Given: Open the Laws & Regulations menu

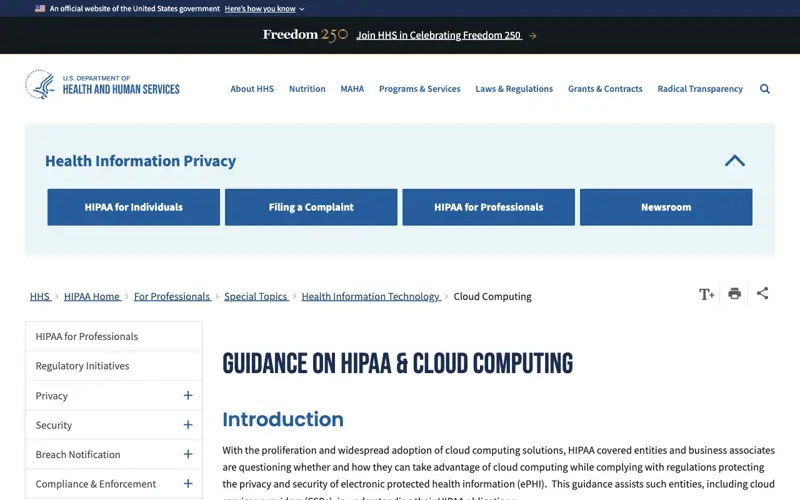Looking at the screenshot, I should click(514, 89).
